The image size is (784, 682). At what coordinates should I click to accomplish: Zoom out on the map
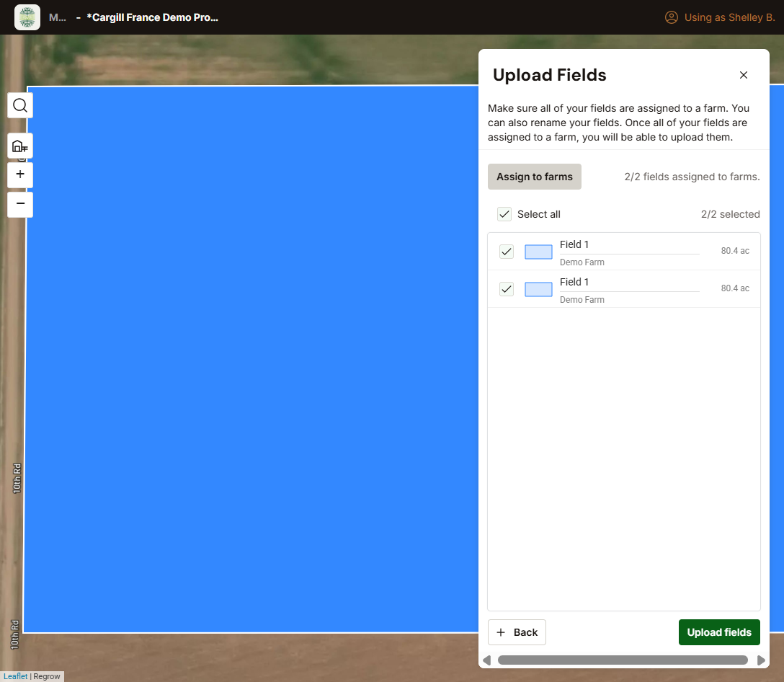click(x=19, y=204)
